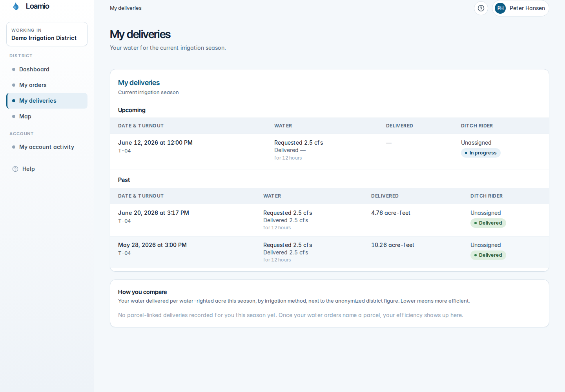Click the Delivered badge for June 20
565x392 pixels.
[x=488, y=223]
